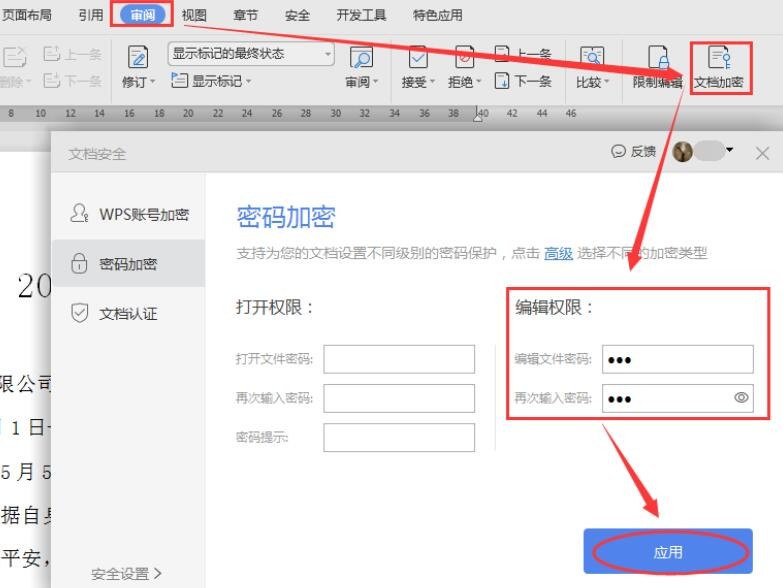Select WPS账号加密 in the sidebar
The image size is (783, 588).
tap(128, 214)
